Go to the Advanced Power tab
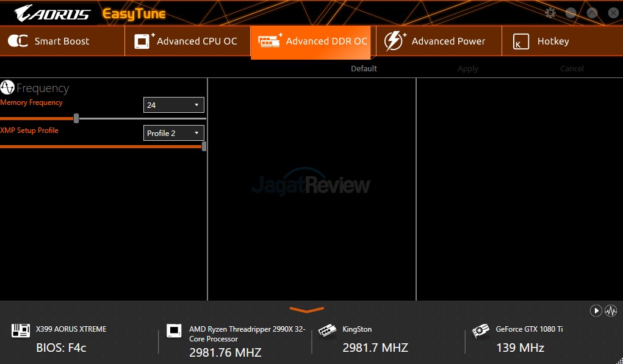623x364 pixels. pyautogui.click(x=436, y=41)
